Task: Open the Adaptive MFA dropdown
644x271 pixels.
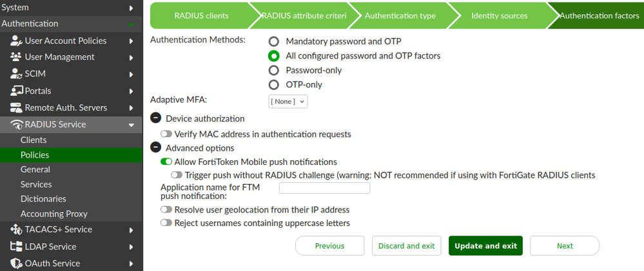Action: [x=288, y=101]
